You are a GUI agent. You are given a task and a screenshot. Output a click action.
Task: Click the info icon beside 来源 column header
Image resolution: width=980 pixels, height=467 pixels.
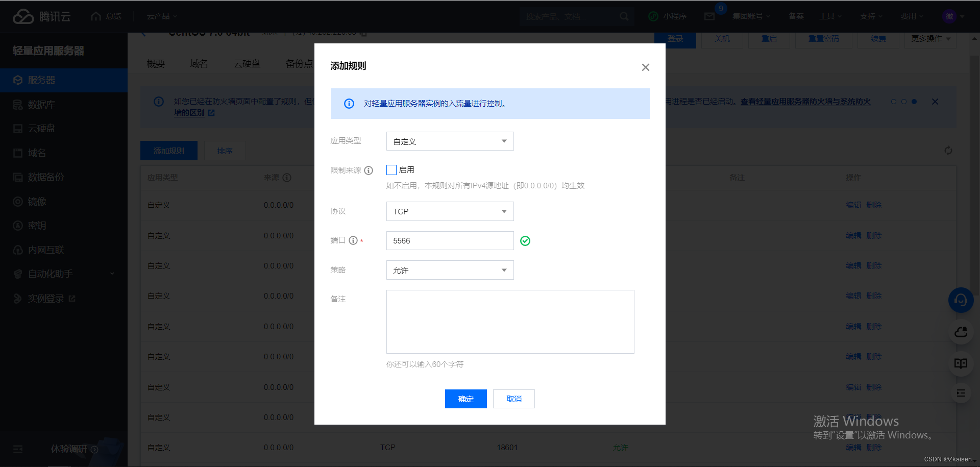click(287, 178)
